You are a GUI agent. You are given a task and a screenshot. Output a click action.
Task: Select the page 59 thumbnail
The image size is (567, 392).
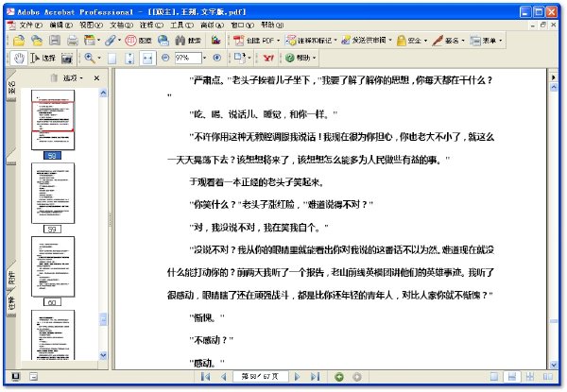[x=53, y=194]
